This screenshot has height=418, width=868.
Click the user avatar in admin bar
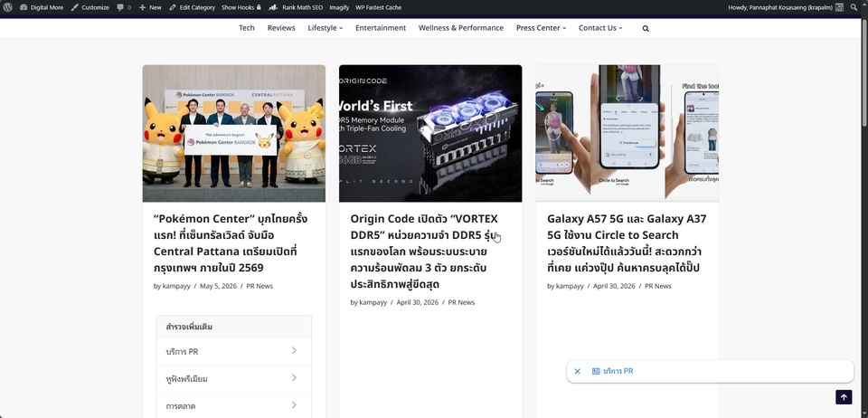pyautogui.click(x=839, y=8)
